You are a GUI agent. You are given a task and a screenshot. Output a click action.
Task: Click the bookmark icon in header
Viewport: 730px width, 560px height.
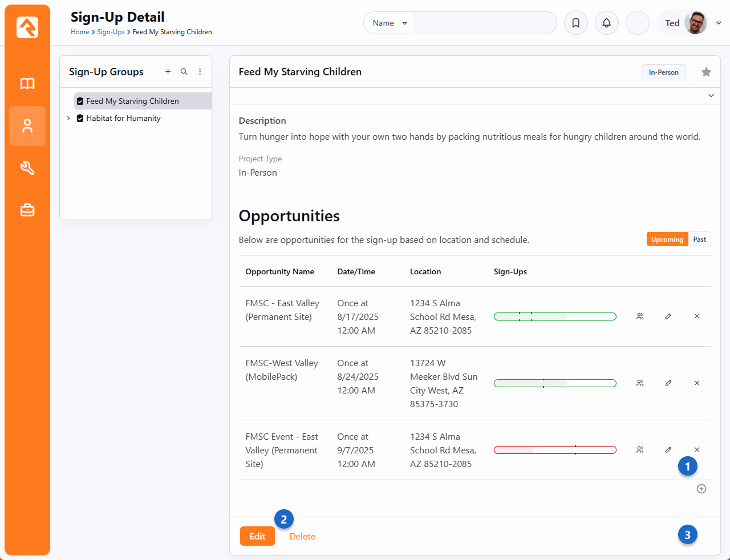(x=575, y=23)
